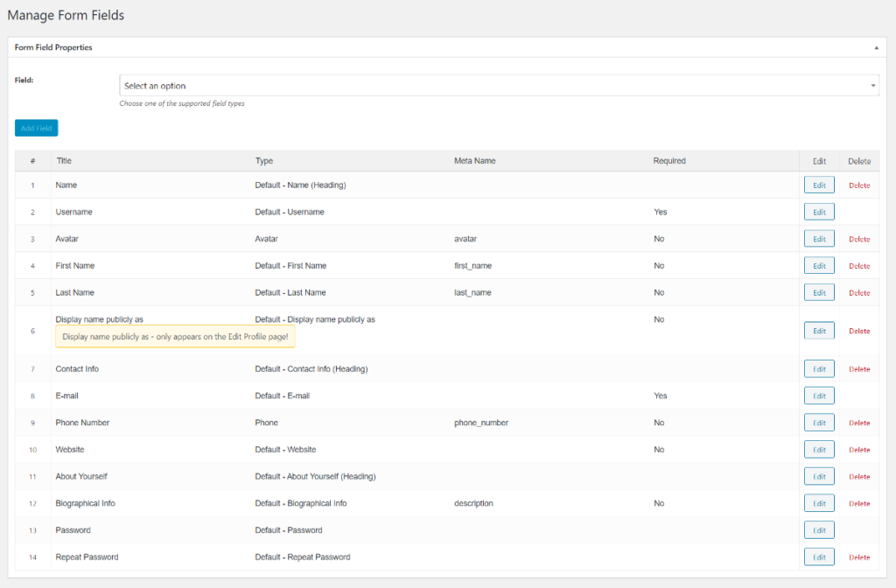Image resolution: width=896 pixels, height=588 pixels.
Task: Click the Add Field button
Action: pos(36,128)
